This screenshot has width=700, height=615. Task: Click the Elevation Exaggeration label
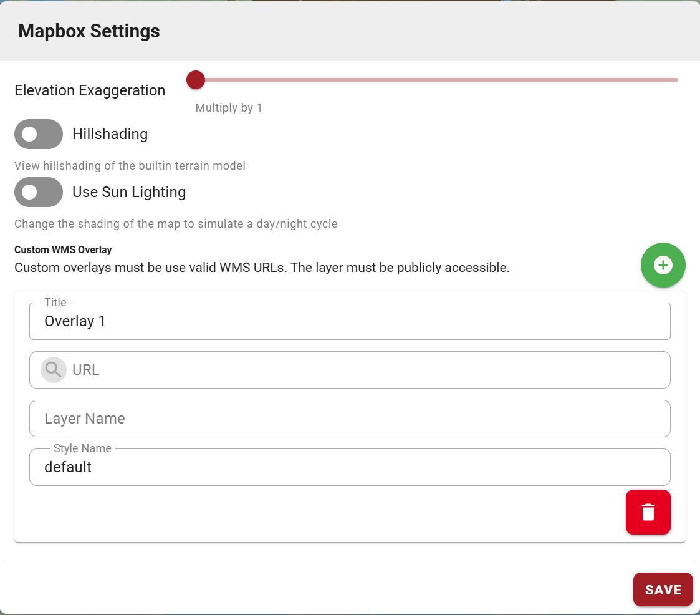click(90, 90)
